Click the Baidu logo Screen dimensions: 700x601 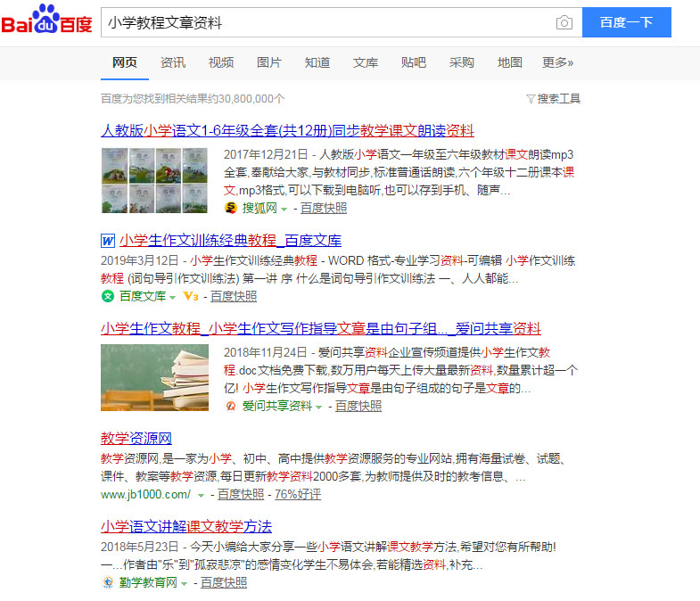(x=47, y=20)
